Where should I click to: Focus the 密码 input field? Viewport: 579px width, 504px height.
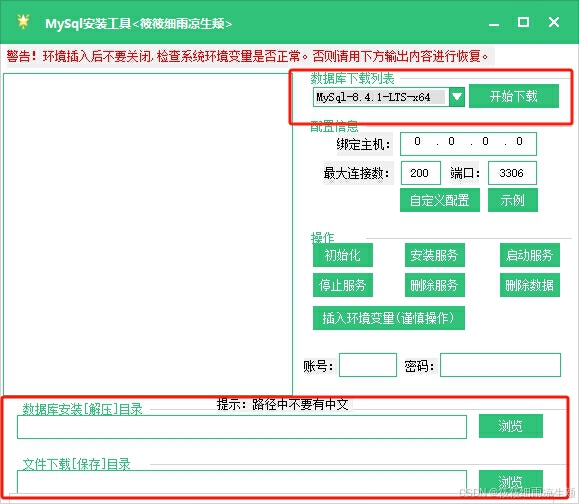[x=500, y=365]
